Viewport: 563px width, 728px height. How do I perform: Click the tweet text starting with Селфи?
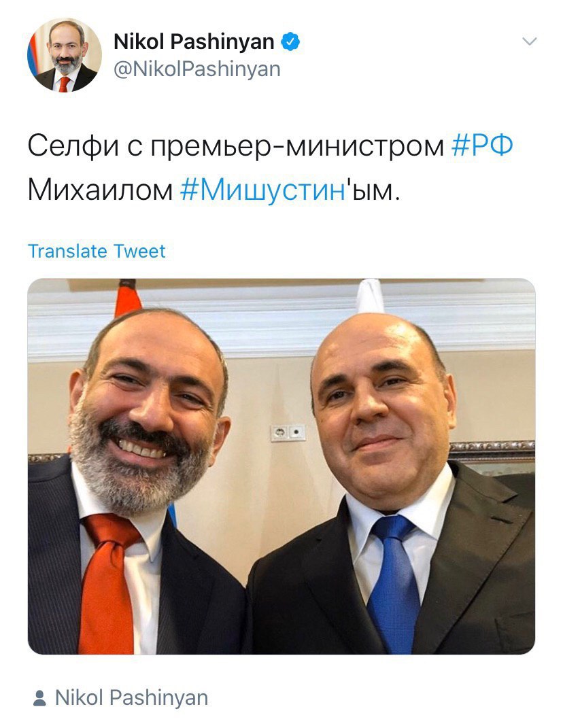[x=271, y=168]
